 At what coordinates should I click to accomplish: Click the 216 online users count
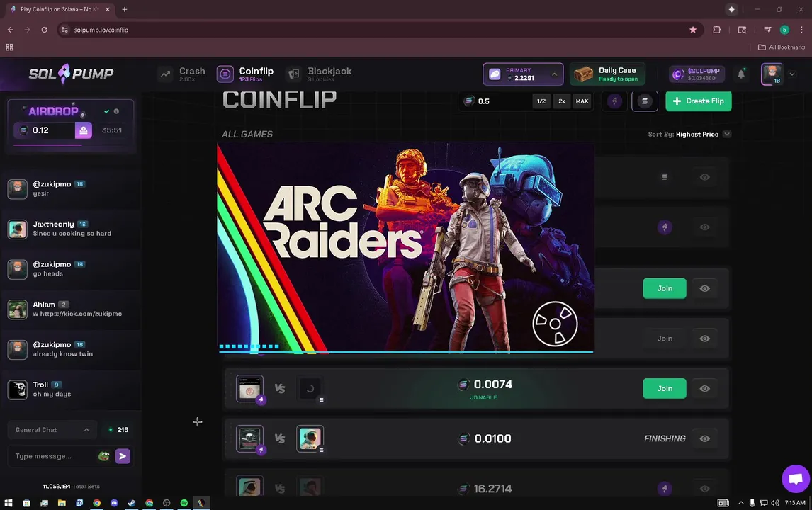click(x=119, y=430)
